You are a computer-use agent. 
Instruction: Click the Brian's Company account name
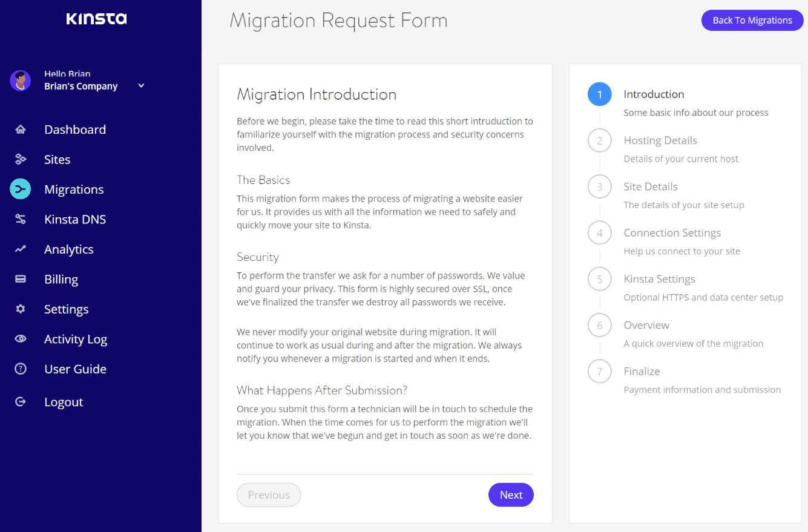pos(81,87)
